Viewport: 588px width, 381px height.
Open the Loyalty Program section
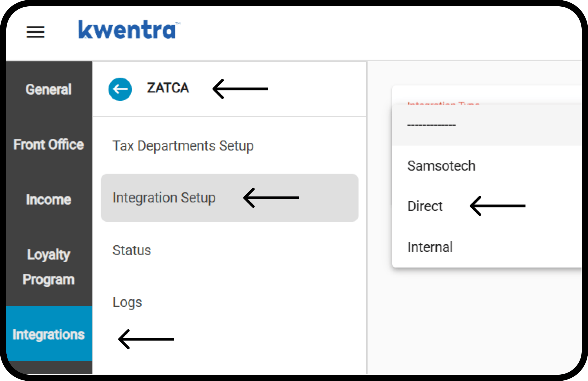[x=49, y=267]
